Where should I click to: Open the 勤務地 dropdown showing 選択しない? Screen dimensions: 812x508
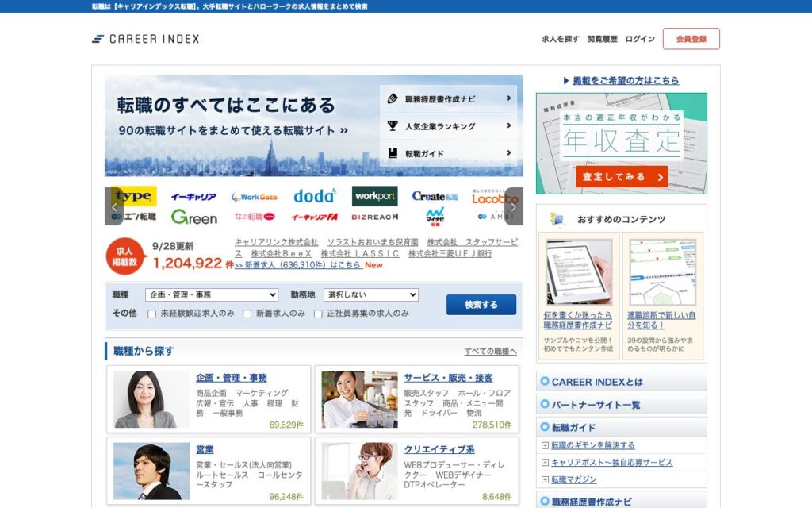(x=371, y=294)
